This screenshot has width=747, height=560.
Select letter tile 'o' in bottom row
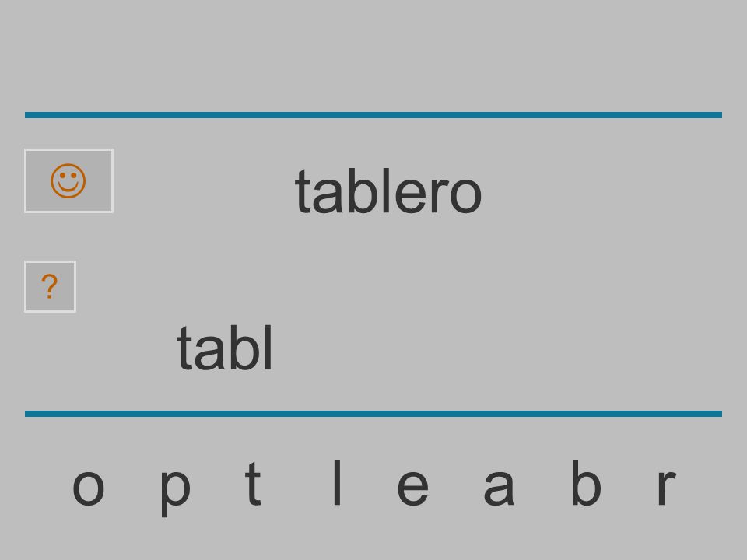[x=89, y=487]
